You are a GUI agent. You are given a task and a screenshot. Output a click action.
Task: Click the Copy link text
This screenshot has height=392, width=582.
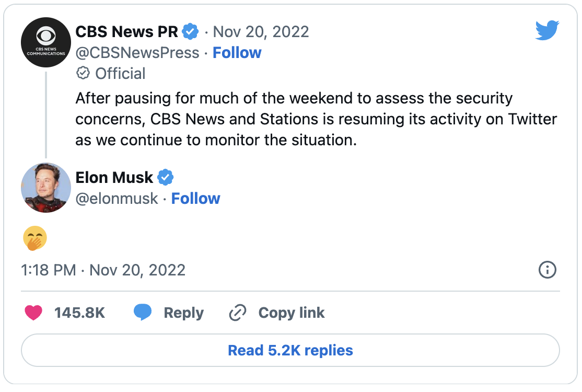tap(292, 313)
